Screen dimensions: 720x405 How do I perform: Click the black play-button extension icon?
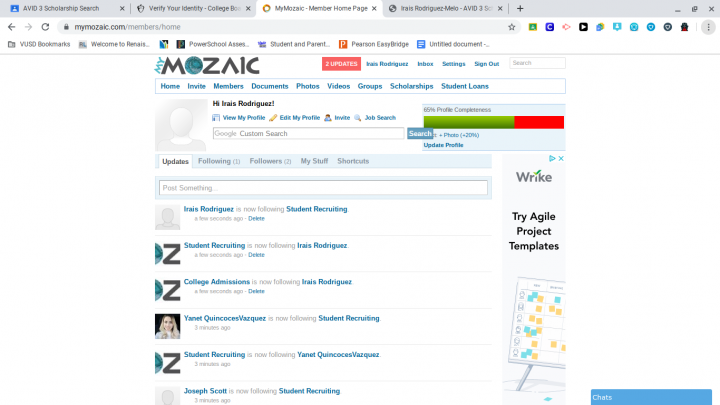[583, 27]
